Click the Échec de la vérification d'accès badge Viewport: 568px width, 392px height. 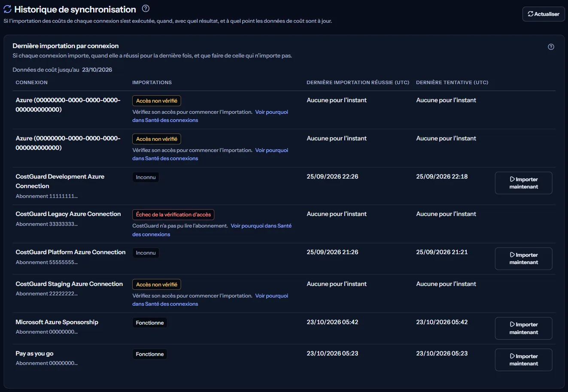(x=173, y=215)
